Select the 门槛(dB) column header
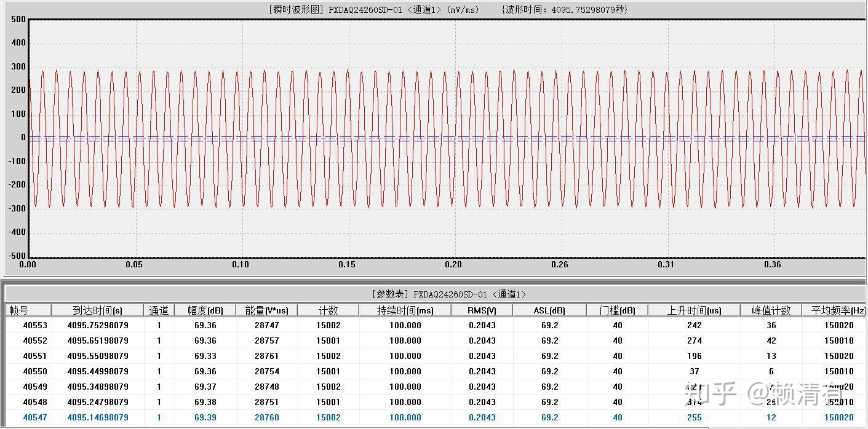The width and height of the screenshot is (868, 429). [x=618, y=310]
